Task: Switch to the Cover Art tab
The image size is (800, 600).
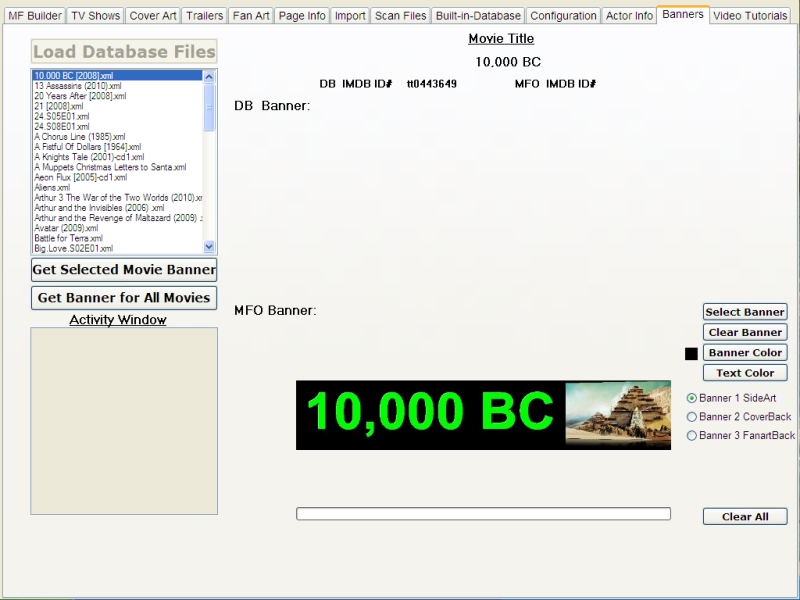Action: coord(153,16)
